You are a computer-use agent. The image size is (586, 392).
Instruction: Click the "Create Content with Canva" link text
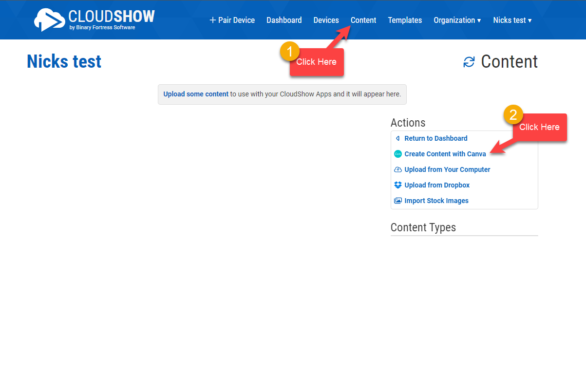(445, 154)
